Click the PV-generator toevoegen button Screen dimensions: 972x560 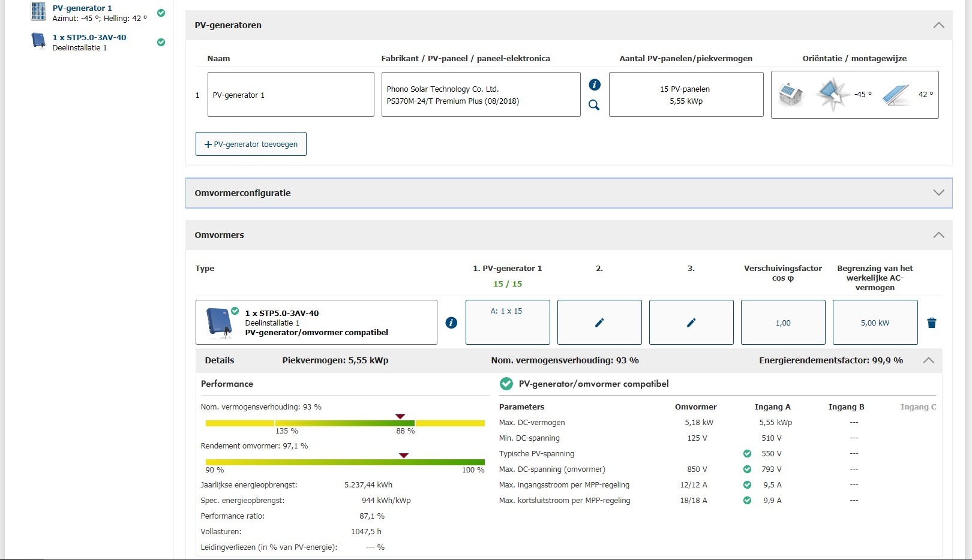(251, 144)
